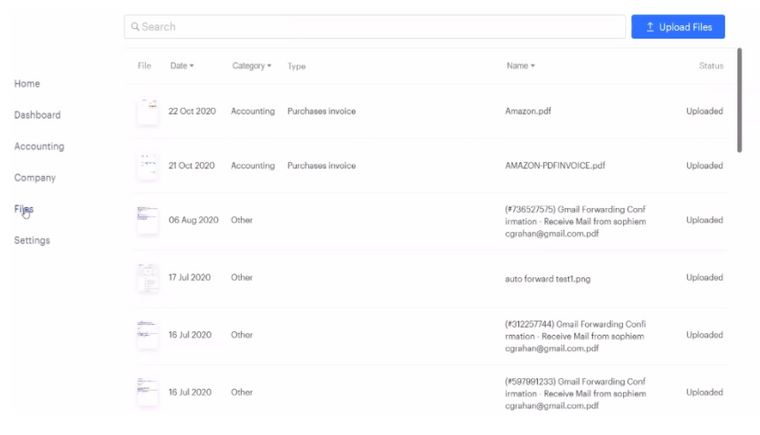Sort by the Name column header
The width and height of the screenshot is (760, 435).
tap(520, 66)
